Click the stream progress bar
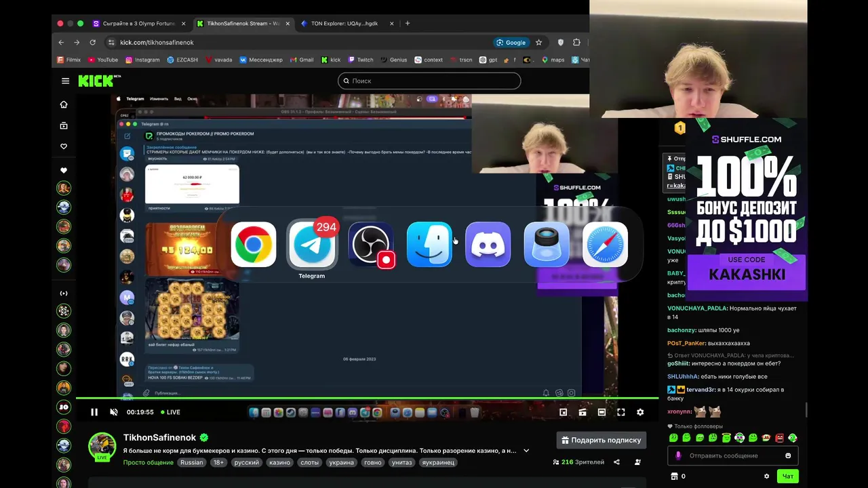 [x=367, y=399]
